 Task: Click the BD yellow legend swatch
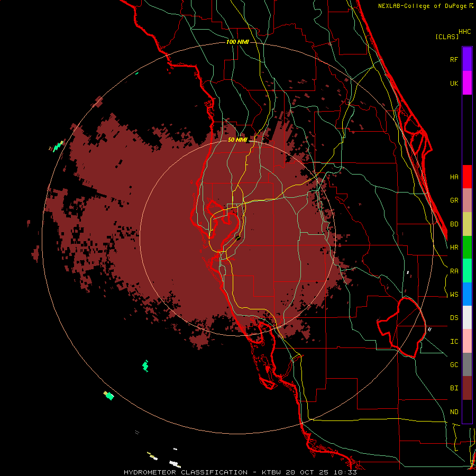click(x=467, y=224)
